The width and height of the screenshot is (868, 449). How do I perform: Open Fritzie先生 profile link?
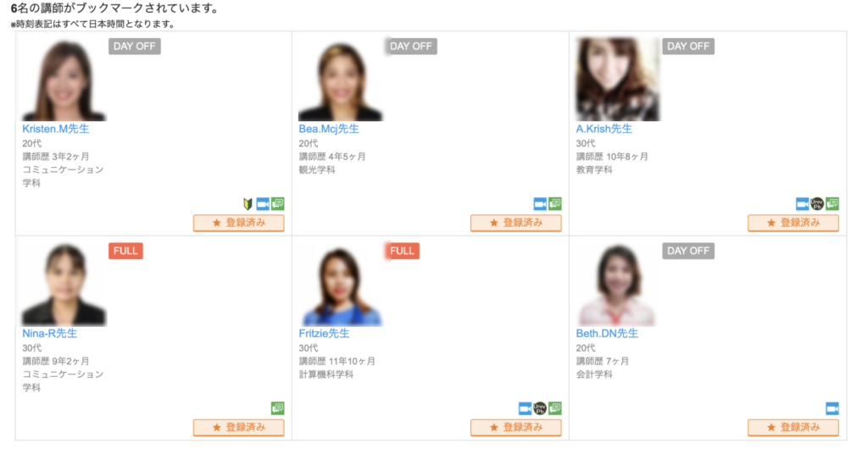(x=325, y=334)
